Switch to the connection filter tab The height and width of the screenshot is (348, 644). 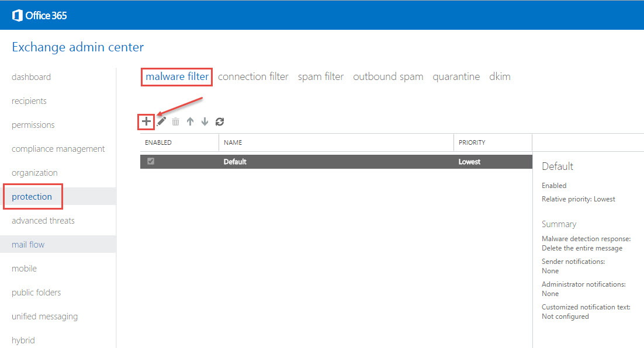pyautogui.click(x=253, y=76)
